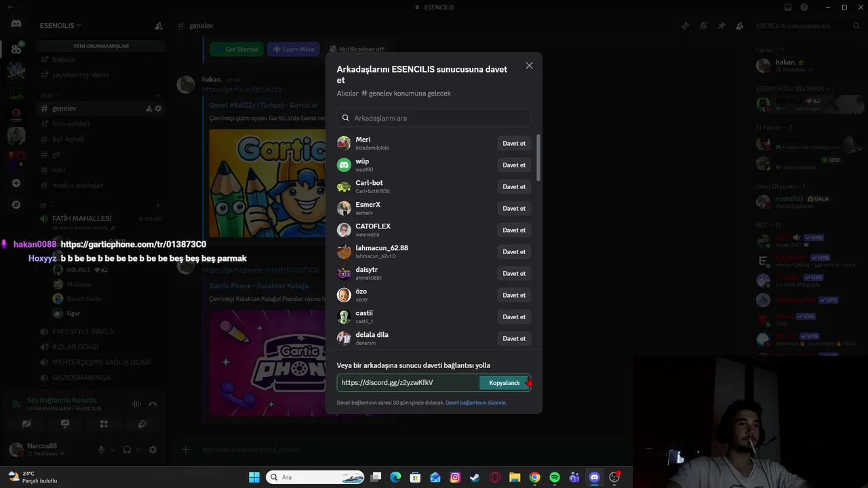Click the Windows Start button

[x=254, y=477]
